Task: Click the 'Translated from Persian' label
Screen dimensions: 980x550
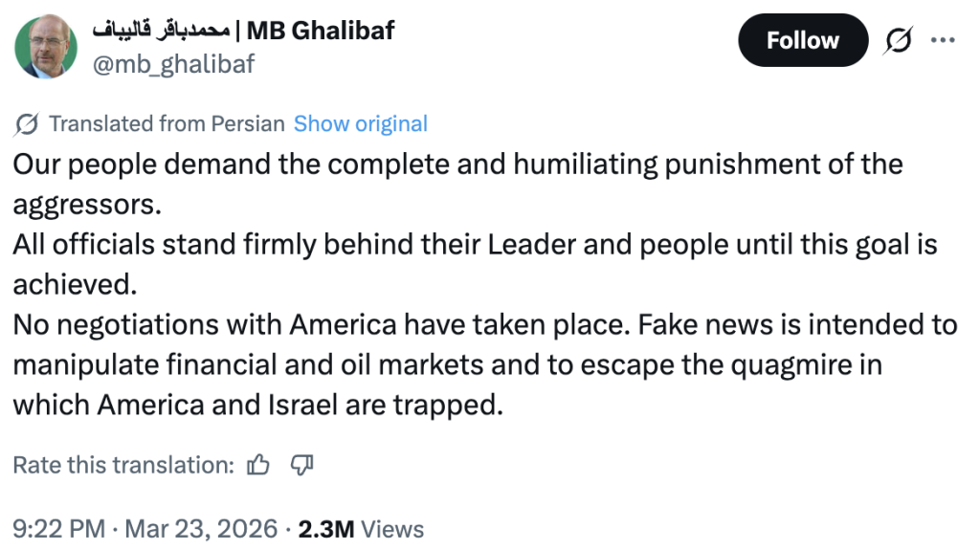Action: (x=167, y=124)
